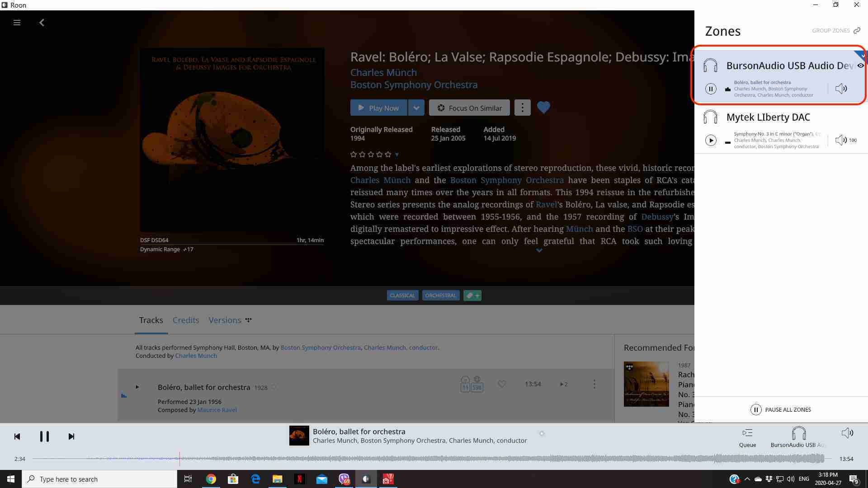Switch to the Tracks tab
This screenshot has width=868, height=488.
pyautogui.click(x=151, y=320)
